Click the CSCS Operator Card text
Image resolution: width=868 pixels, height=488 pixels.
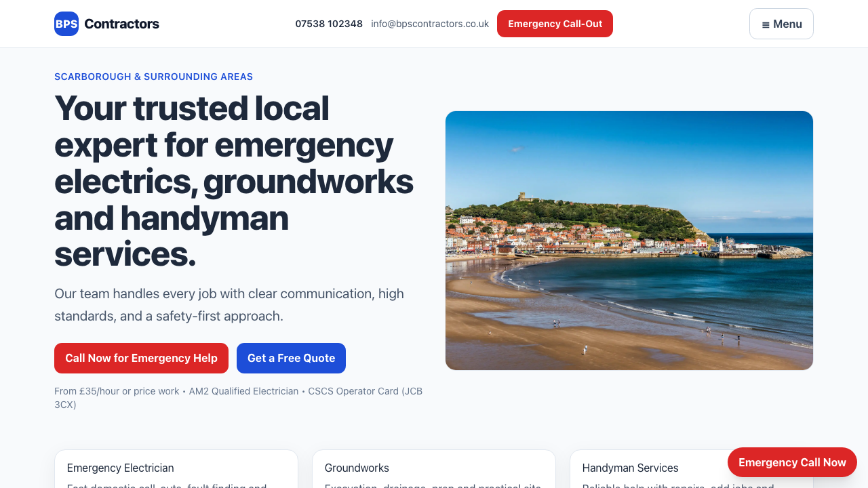pyautogui.click(x=364, y=391)
